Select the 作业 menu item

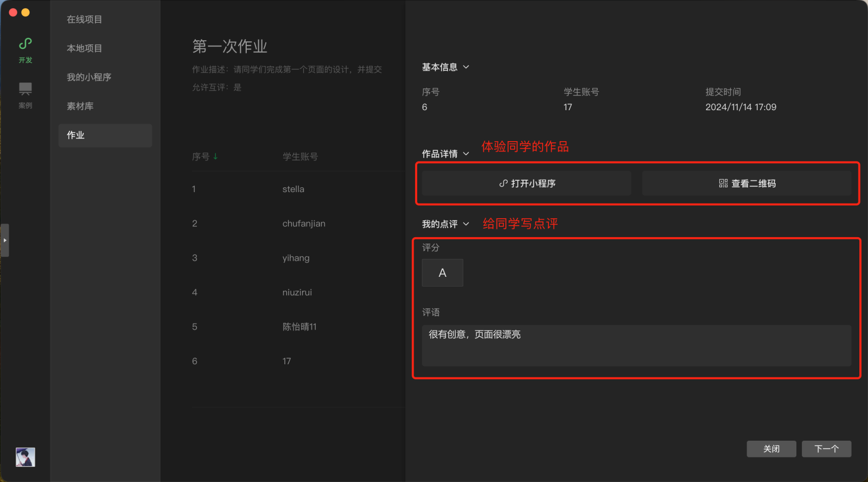click(105, 135)
